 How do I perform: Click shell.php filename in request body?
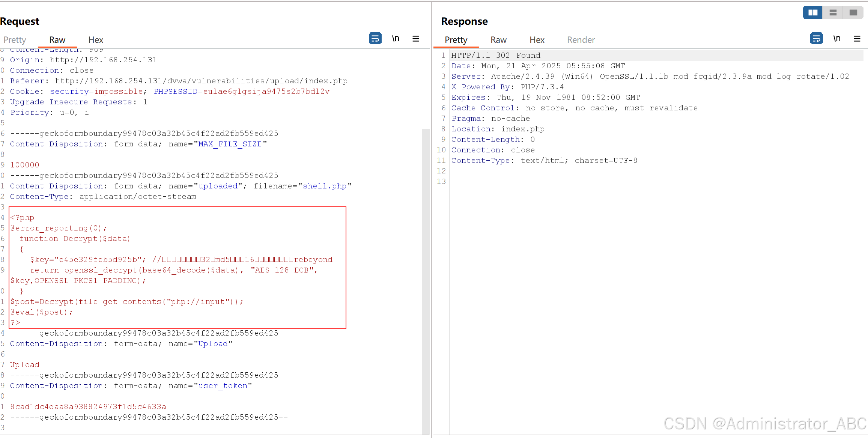click(325, 186)
